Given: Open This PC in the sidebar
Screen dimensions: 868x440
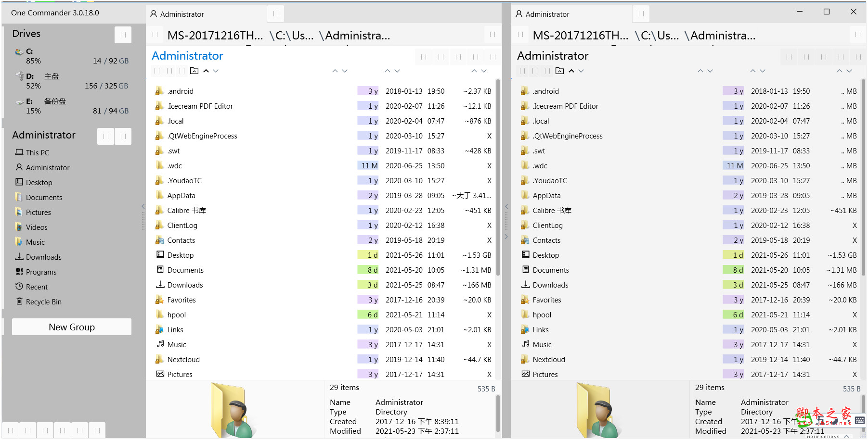Looking at the screenshot, I should 37,153.
